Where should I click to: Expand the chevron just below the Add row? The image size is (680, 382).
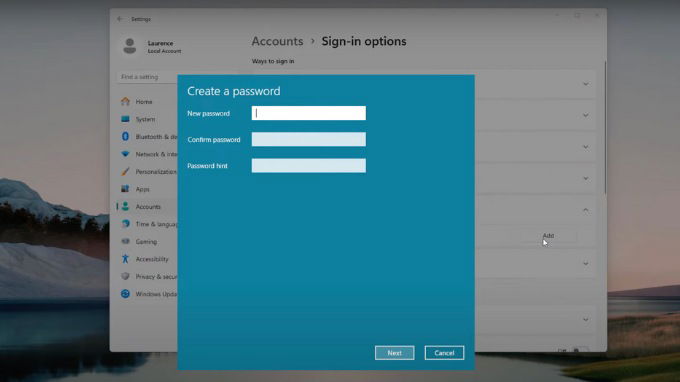pos(585,264)
